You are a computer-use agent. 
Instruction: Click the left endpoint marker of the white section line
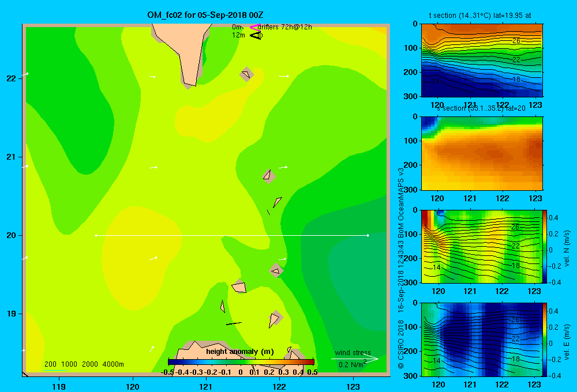coord(96,235)
